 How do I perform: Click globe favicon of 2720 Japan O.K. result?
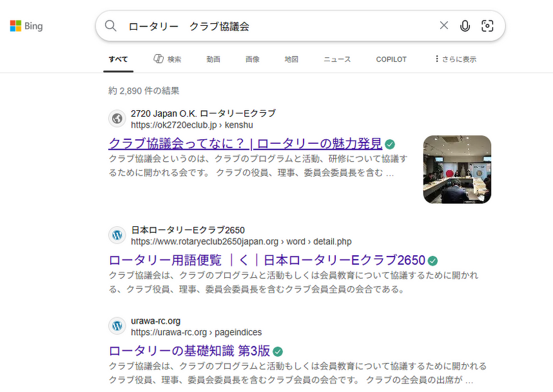[x=117, y=119]
